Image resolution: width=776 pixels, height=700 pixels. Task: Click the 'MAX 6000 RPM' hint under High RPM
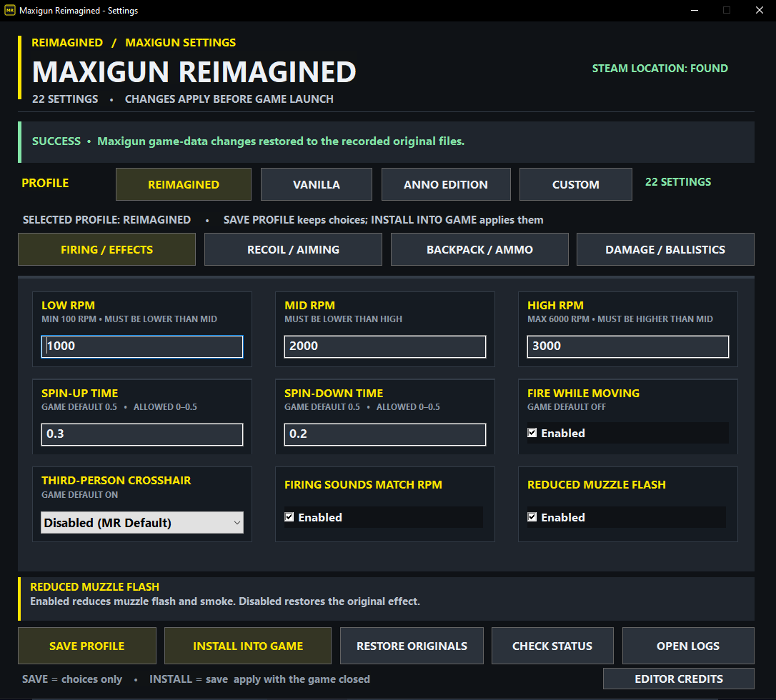(558, 319)
